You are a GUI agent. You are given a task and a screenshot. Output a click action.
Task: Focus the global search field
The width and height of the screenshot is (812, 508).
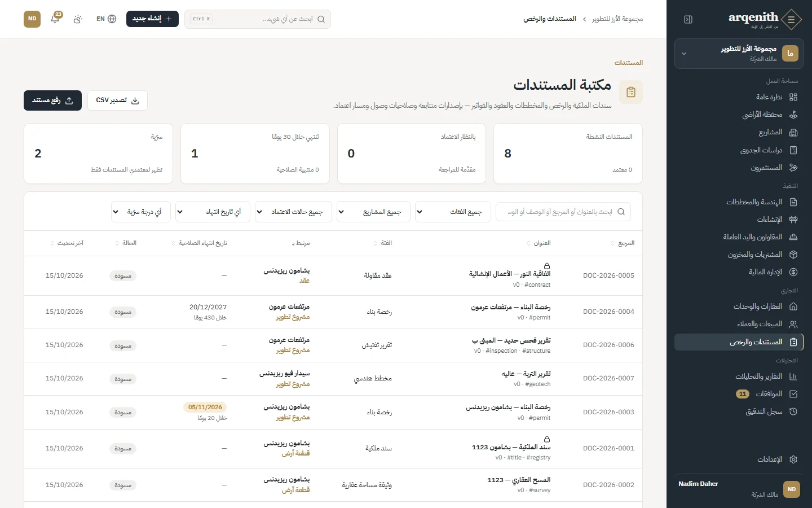coord(258,19)
